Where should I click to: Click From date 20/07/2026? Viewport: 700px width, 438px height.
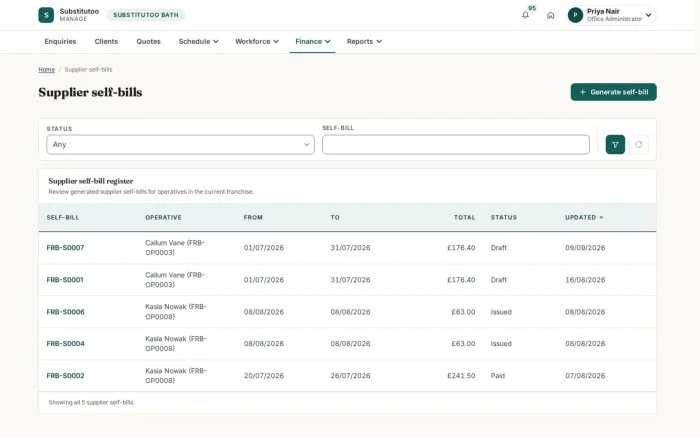coord(263,376)
